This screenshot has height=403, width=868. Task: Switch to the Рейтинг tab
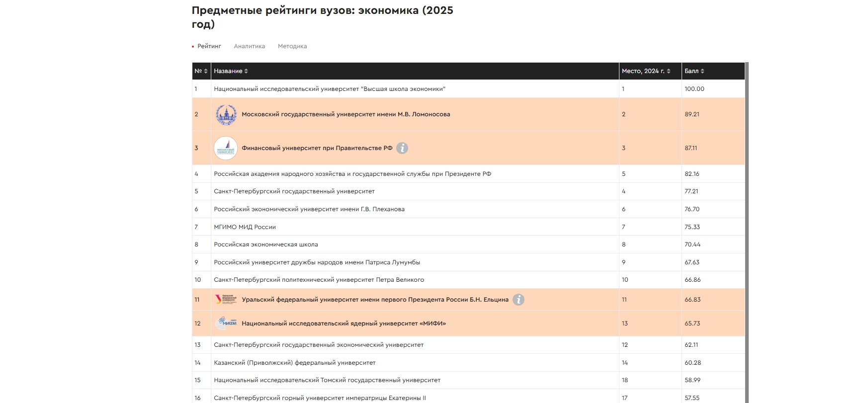coord(209,46)
